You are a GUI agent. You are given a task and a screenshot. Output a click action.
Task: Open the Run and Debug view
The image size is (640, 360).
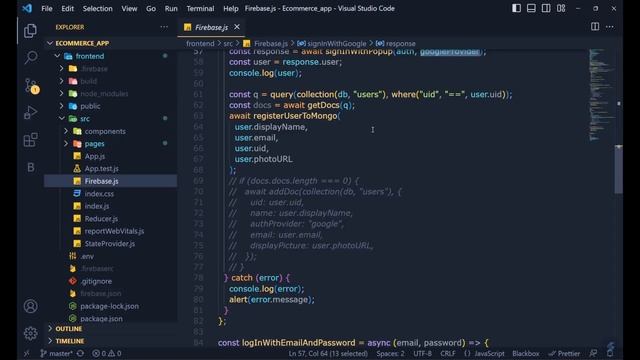coord(31,113)
